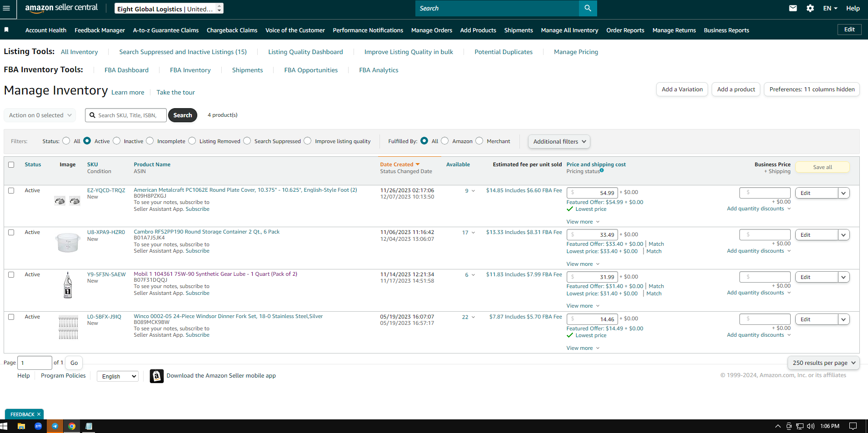Open the Action on 0 selected dropdown
The image size is (868, 433).
point(40,115)
